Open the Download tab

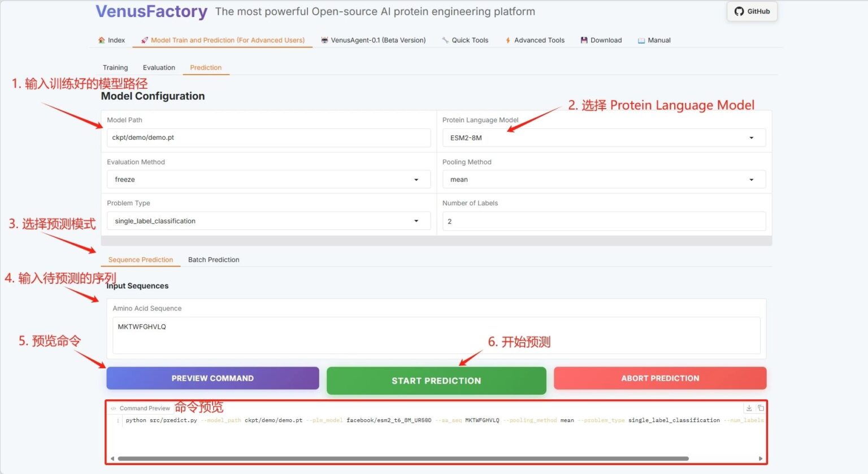pyautogui.click(x=601, y=40)
